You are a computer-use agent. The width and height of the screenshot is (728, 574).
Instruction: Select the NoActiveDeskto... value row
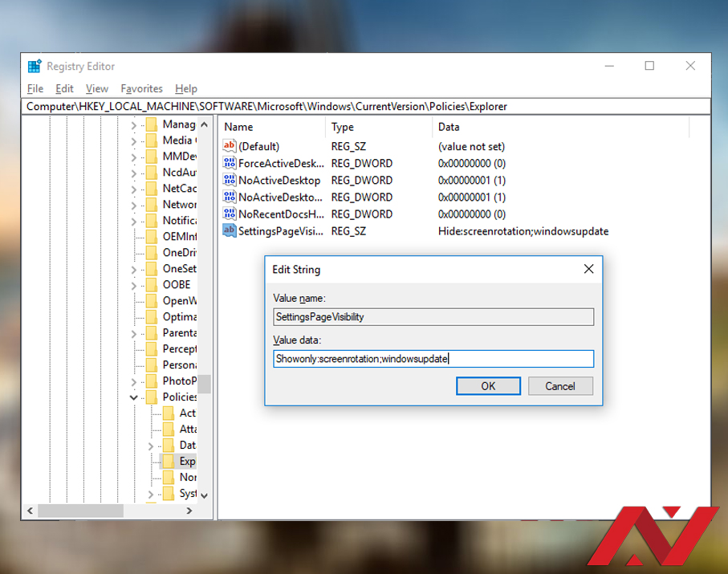280,197
